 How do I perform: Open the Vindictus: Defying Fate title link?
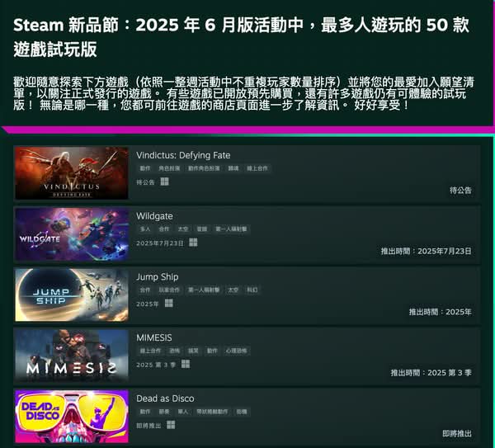(x=183, y=155)
